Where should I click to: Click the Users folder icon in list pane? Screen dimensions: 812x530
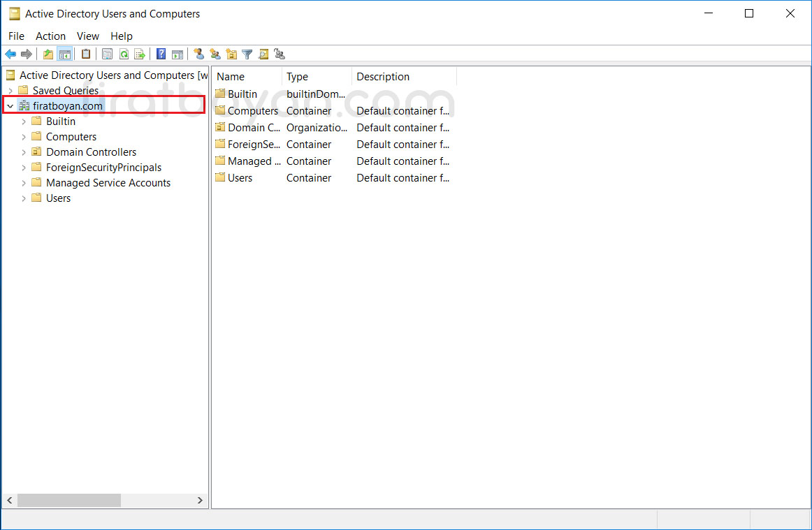[x=220, y=177]
